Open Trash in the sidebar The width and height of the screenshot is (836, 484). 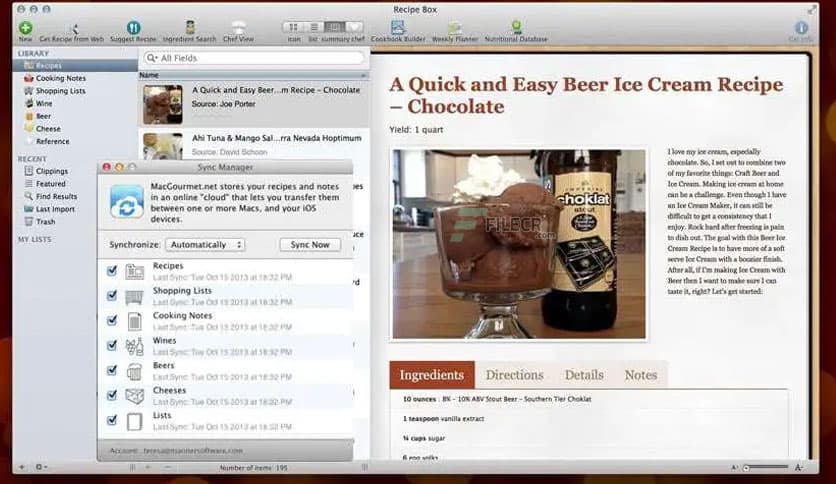[45, 222]
